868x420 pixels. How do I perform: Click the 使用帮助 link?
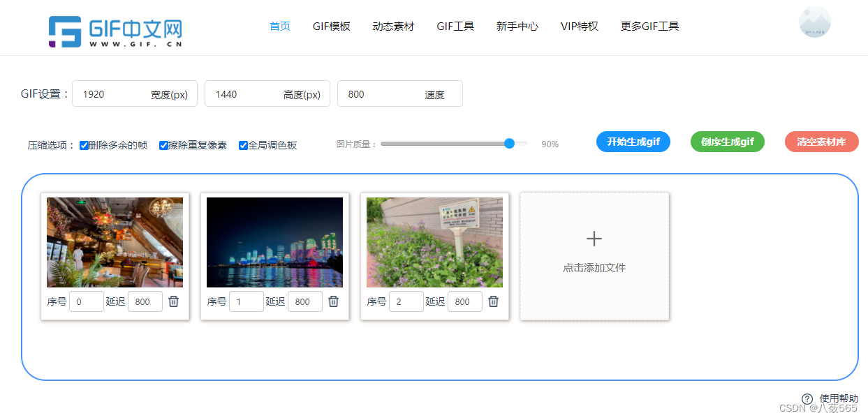[x=839, y=398]
